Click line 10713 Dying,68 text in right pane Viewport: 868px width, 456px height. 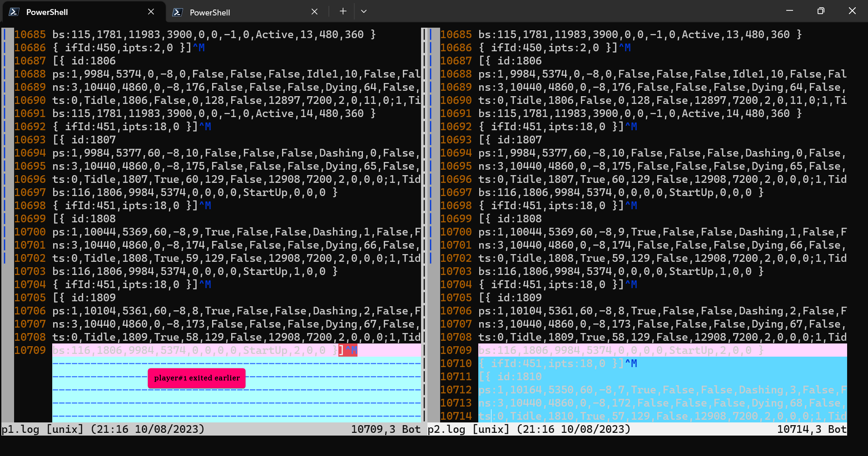(x=663, y=403)
